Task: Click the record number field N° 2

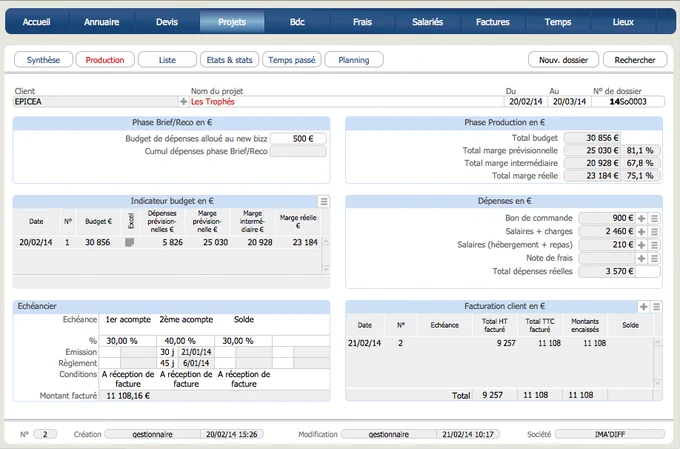Action: click(x=45, y=434)
